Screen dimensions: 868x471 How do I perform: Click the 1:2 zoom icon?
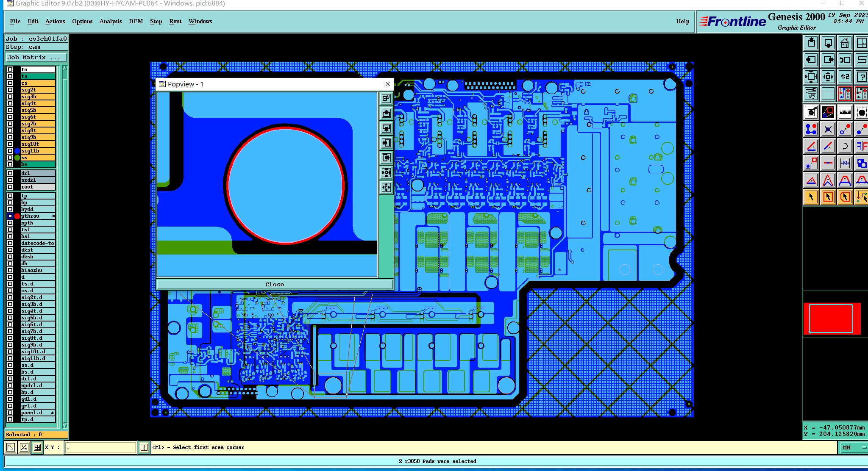pyautogui.click(x=845, y=77)
